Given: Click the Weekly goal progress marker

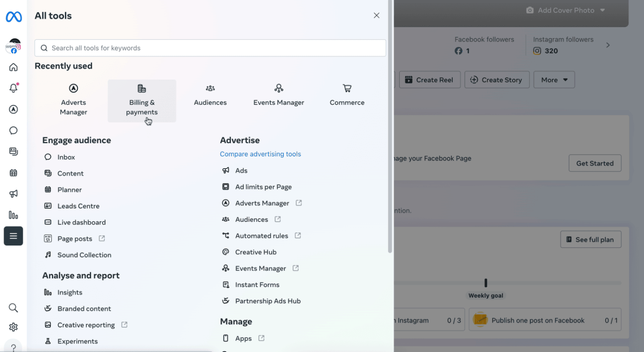Looking at the screenshot, I should tap(486, 283).
